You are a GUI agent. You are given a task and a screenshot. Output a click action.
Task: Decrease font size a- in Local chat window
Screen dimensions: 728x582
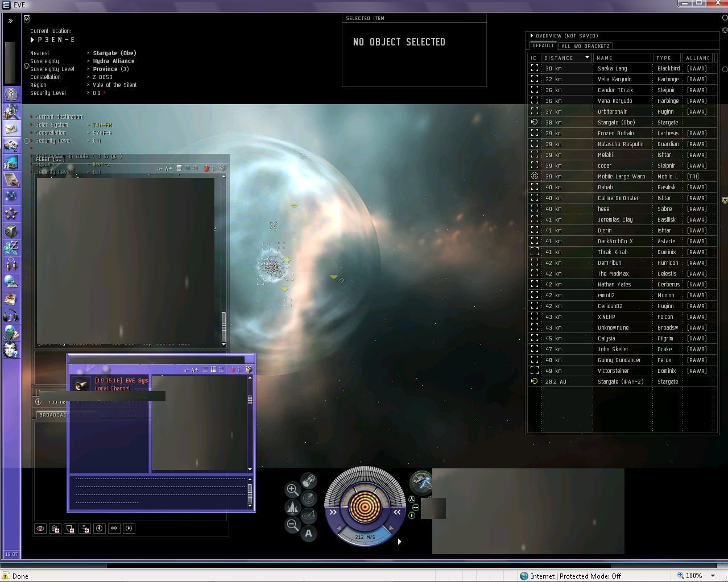(x=186, y=370)
